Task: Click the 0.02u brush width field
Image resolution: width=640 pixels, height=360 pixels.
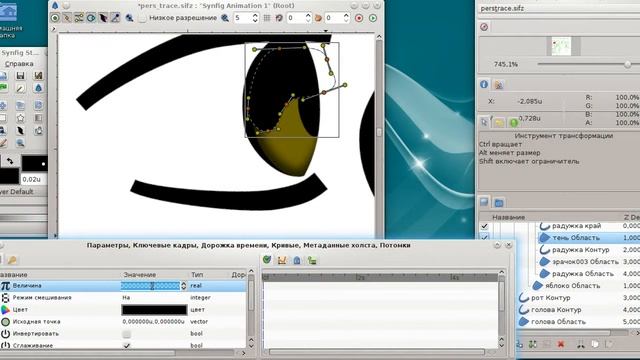Action: (x=33, y=179)
